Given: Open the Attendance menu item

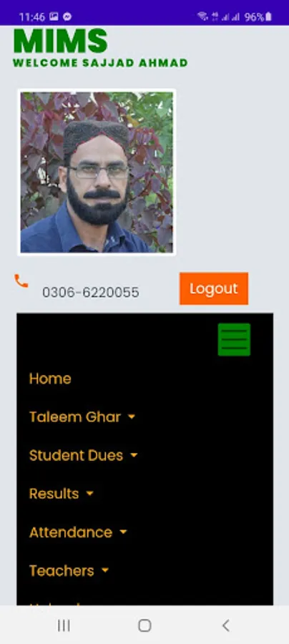Looking at the screenshot, I should (71, 532).
